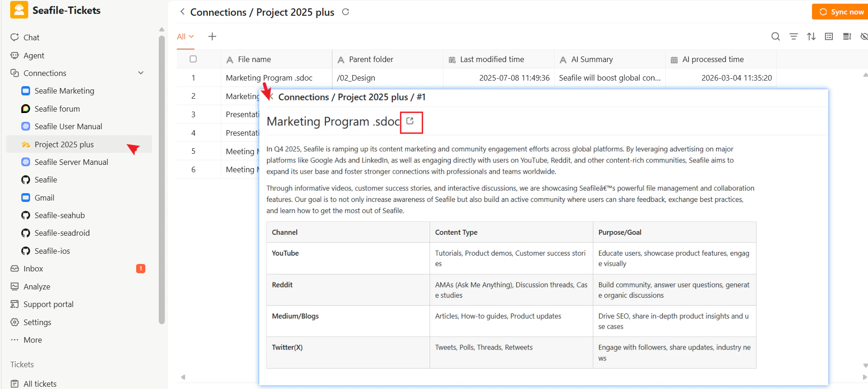Open the sort icon in toolbar
868x389 pixels.
pyautogui.click(x=811, y=37)
